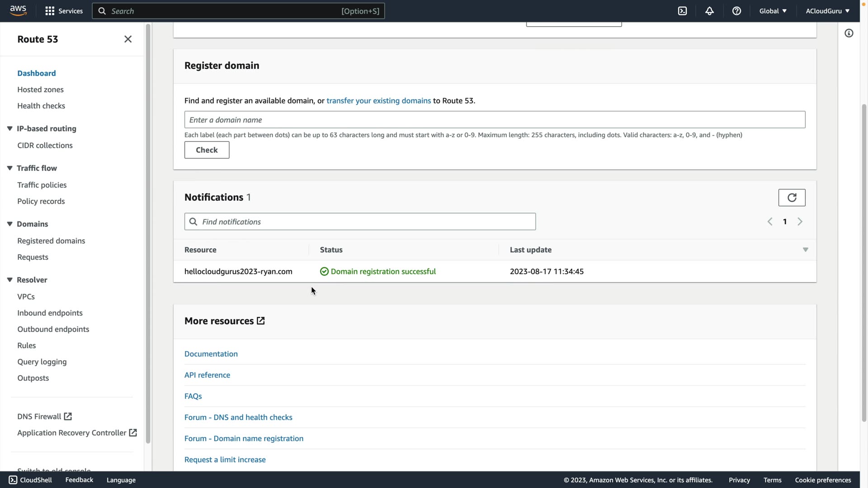The height and width of the screenshot is (488, 868).
Task: Open the Services grid menu
Action: tap(50, 11)
